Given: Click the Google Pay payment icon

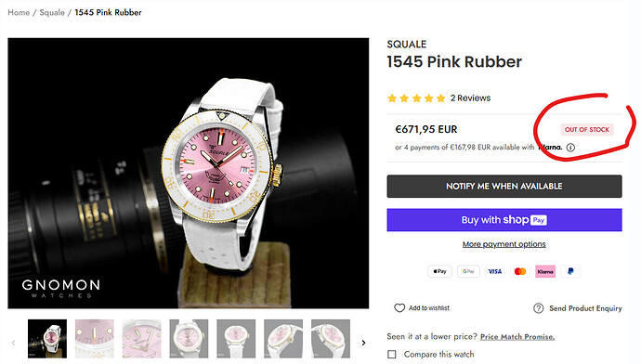Looking at the screenshot, I should (468, 271).
